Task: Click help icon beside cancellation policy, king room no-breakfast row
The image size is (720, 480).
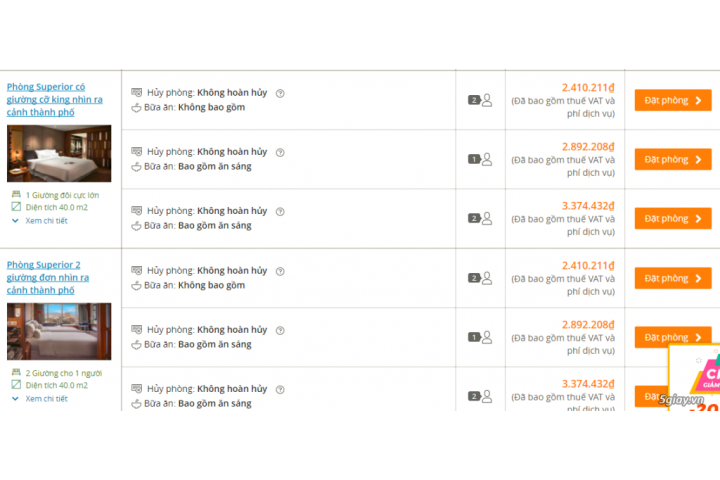Action: point(280,93)
